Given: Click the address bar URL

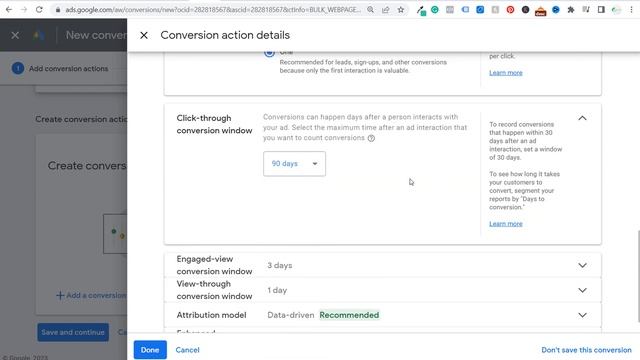Looking at the screenshot, I should (213, 9).
